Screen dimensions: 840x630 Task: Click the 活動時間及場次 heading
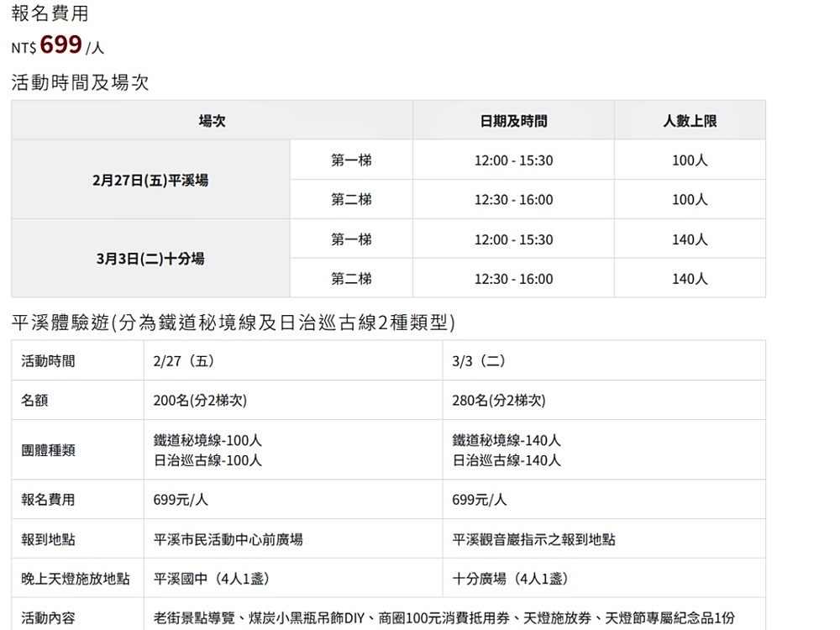click(80, 82)
